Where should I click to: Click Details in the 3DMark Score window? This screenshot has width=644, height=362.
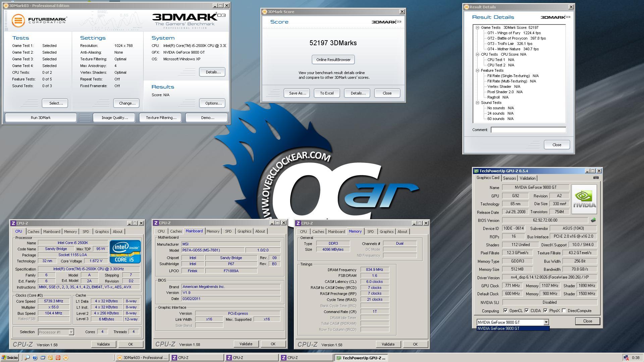[358, 93]
